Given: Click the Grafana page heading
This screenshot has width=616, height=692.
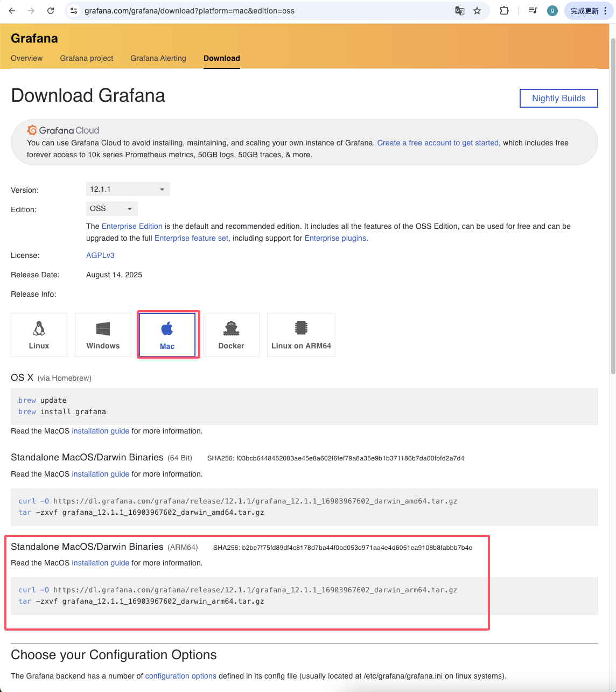Looking at the screenshot, I should 34,38.
